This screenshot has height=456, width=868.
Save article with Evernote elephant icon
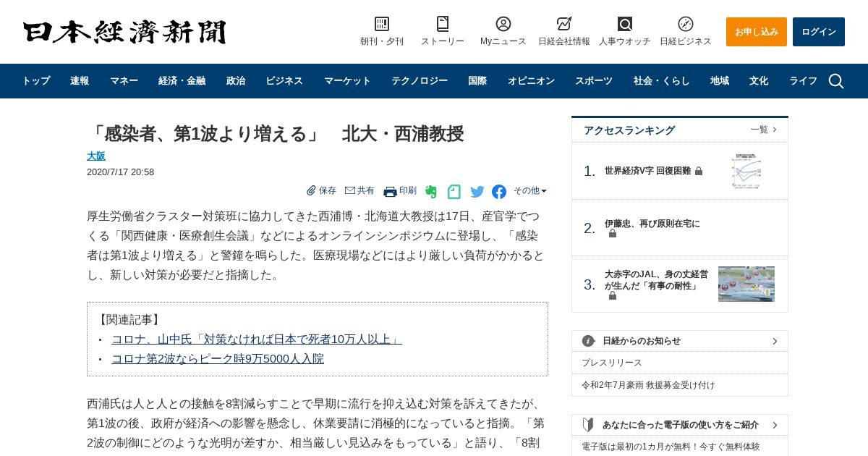[x=431, y=192]
